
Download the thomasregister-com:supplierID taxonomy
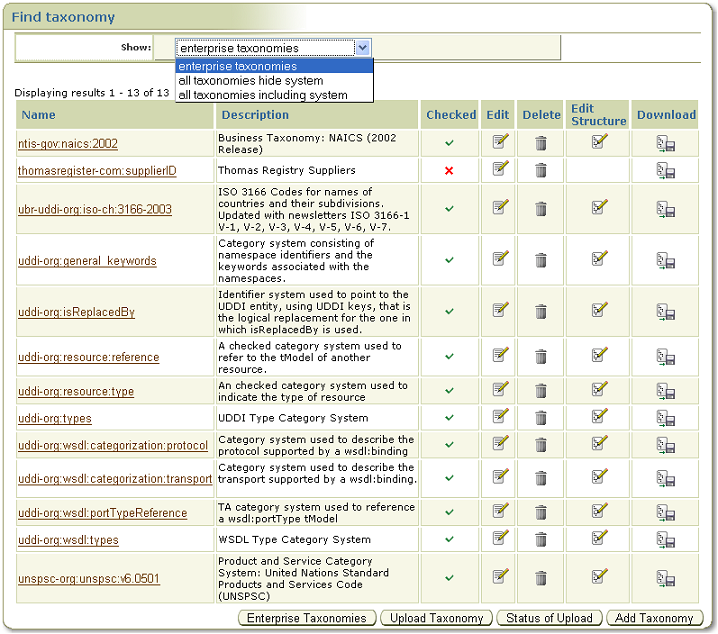(x=666, y=171)
